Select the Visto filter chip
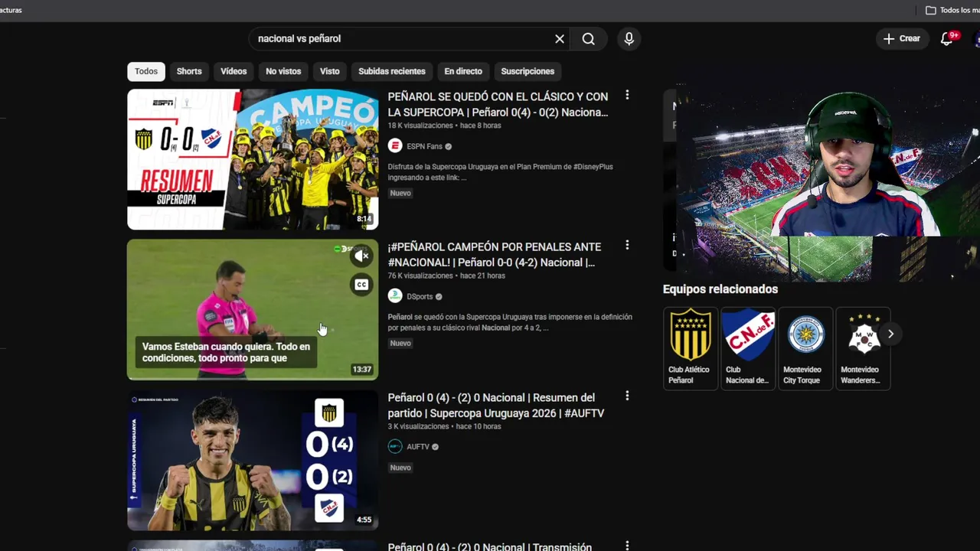 (x=330, y=71)
